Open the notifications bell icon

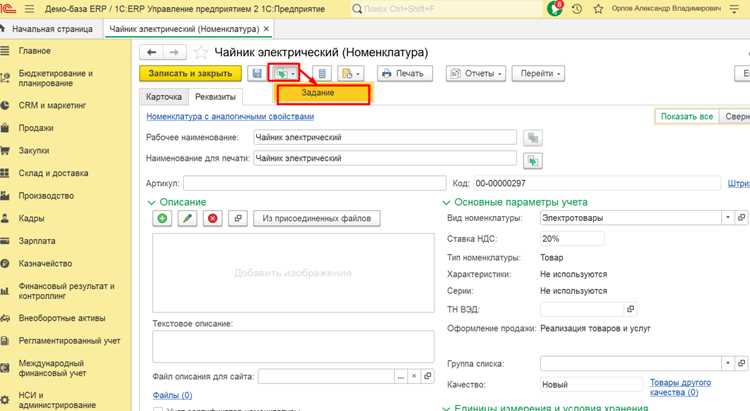coord(555,8)
